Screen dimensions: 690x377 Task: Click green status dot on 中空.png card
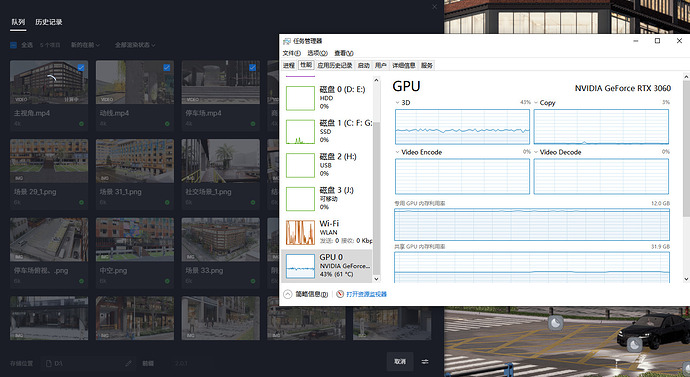coord(167,281)
